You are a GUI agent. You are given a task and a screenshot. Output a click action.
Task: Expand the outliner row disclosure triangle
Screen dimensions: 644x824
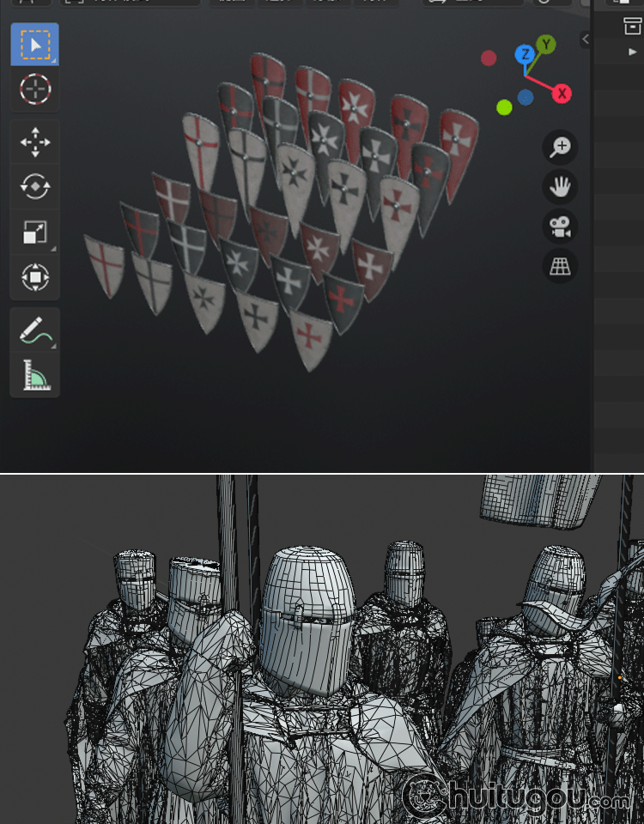tap(633, 52)
